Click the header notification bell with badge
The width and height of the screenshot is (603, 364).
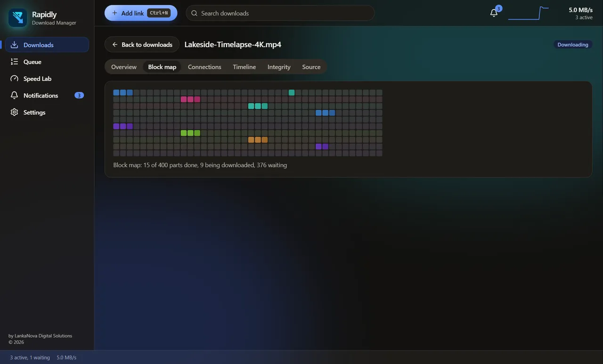tap(494, 13)
